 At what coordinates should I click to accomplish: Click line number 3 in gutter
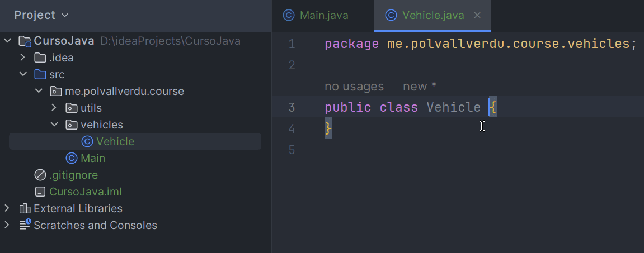[292, 107]
